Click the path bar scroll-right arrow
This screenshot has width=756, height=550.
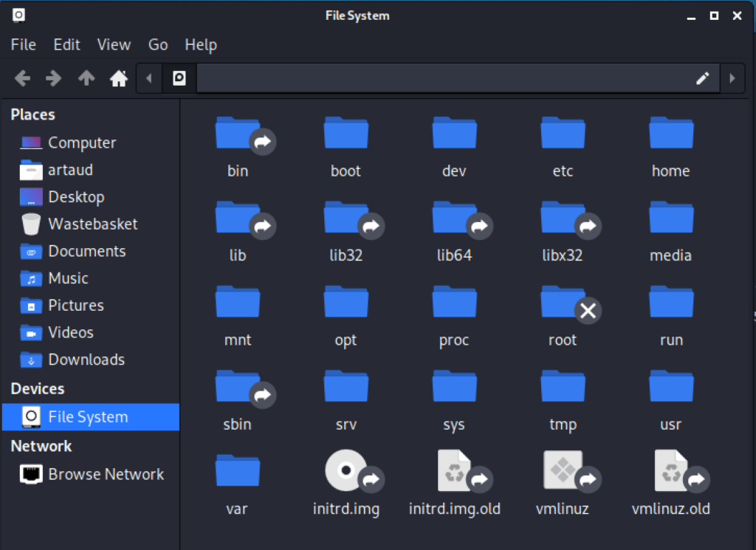(x=732, y=78)
